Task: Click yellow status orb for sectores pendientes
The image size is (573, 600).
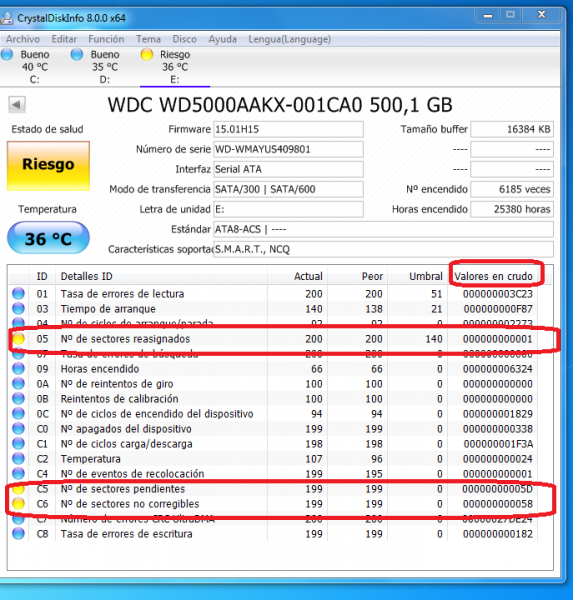Action: pyautogui.click(x=18, y=489)
